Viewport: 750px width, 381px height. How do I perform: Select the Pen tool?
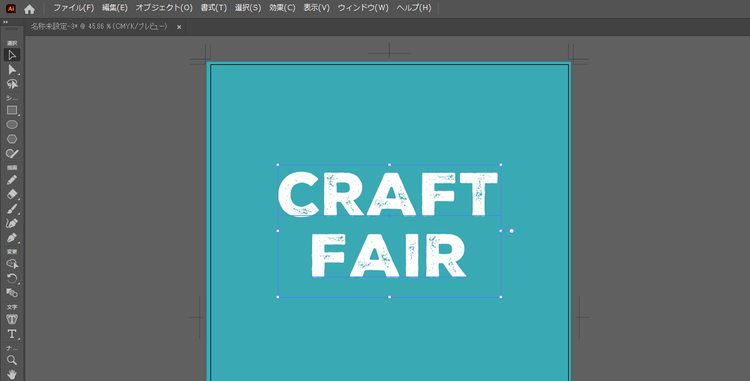12,238
